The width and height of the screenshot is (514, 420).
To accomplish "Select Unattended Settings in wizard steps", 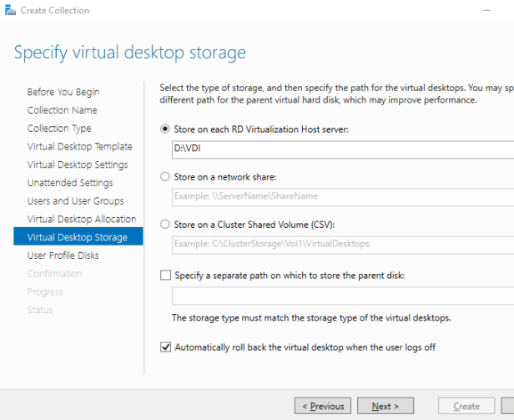I will [69, 183].
